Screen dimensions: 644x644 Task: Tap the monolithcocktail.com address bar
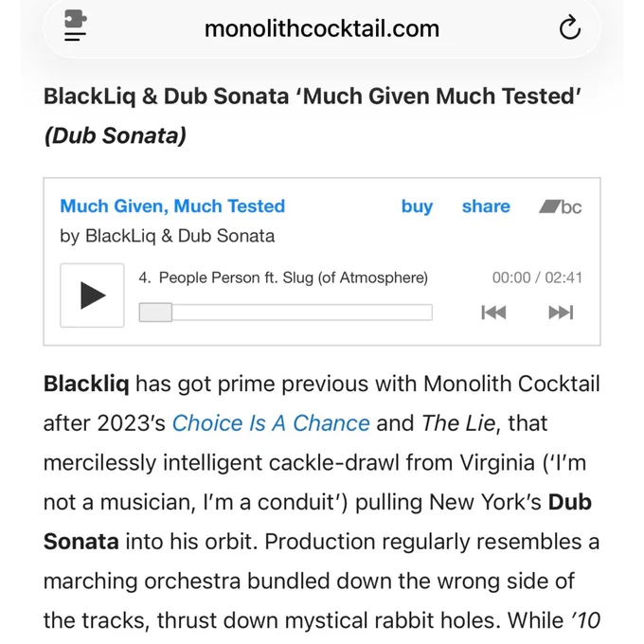[322, 28]
